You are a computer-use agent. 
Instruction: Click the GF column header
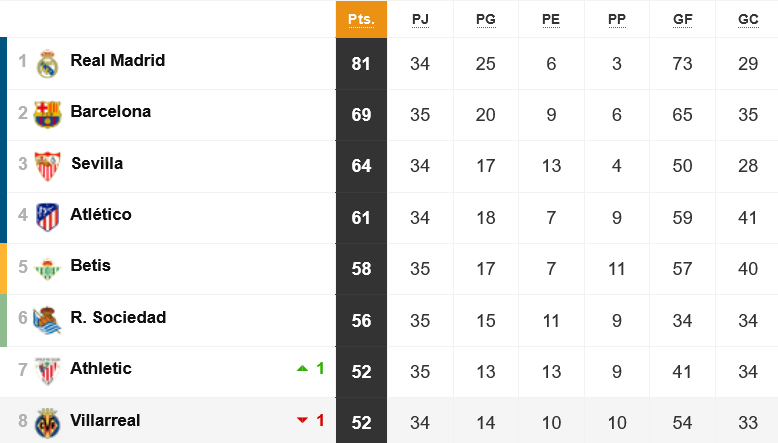point(682,19)
